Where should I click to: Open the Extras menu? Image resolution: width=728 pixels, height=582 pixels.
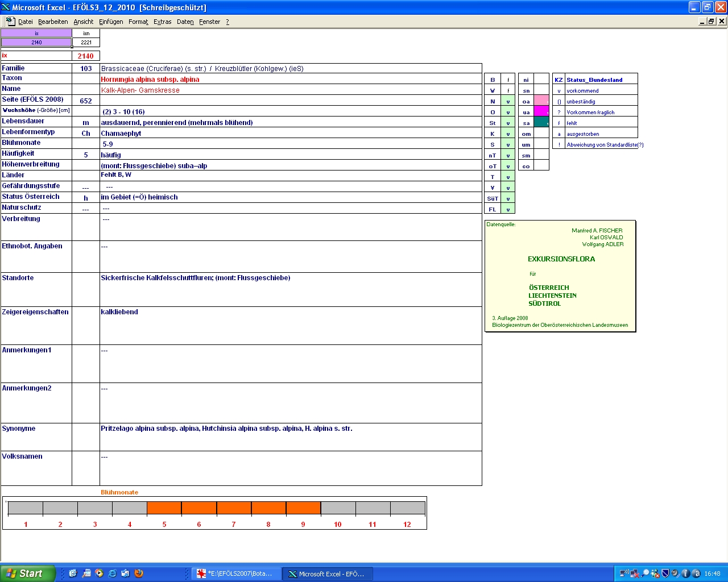[x=162, y=22]
